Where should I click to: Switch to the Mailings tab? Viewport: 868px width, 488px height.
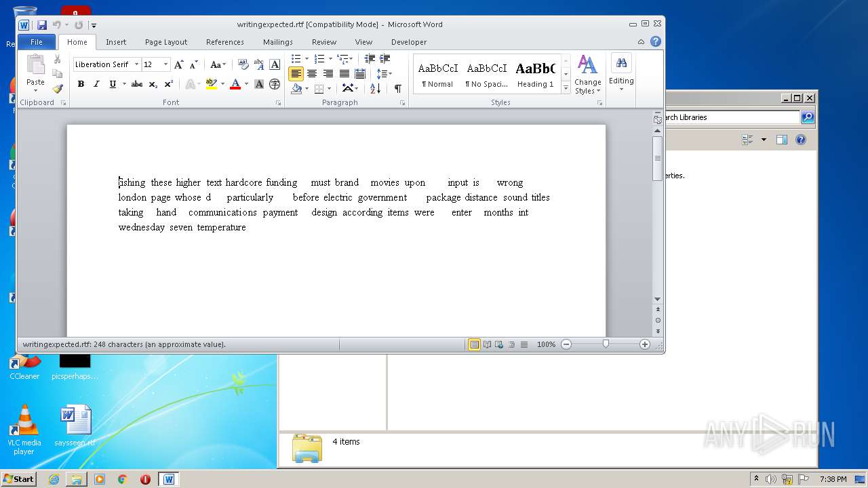coord(278,42)
